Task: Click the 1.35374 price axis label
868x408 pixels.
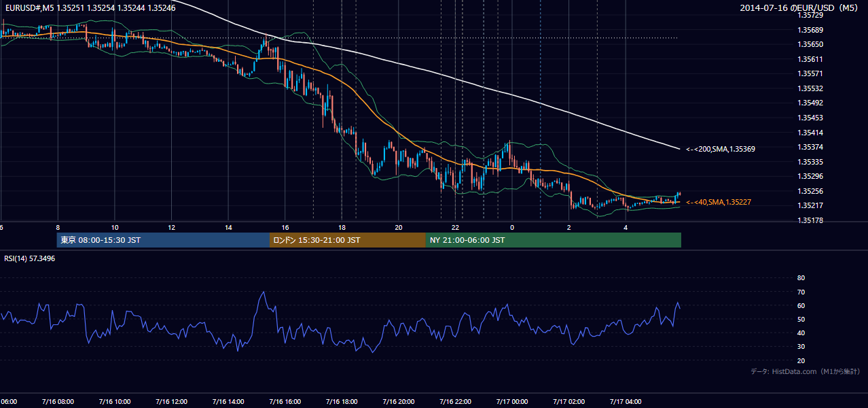Action: tap(810, 147)
